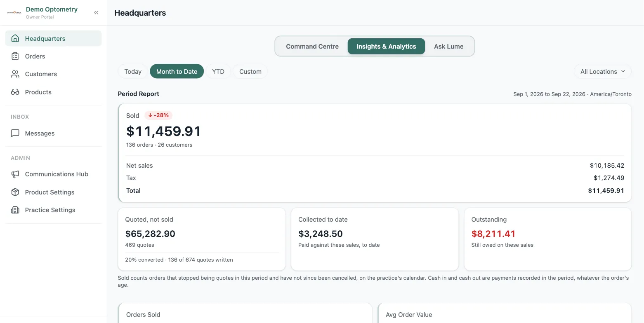
Task: Open Products section label
Action: (x=38, y=92)
